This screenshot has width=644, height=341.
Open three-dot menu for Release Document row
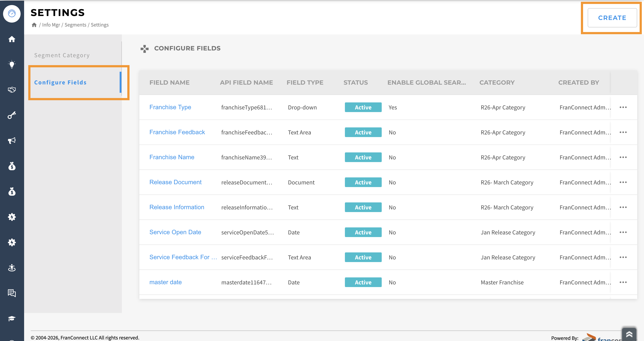coord(623,182)
